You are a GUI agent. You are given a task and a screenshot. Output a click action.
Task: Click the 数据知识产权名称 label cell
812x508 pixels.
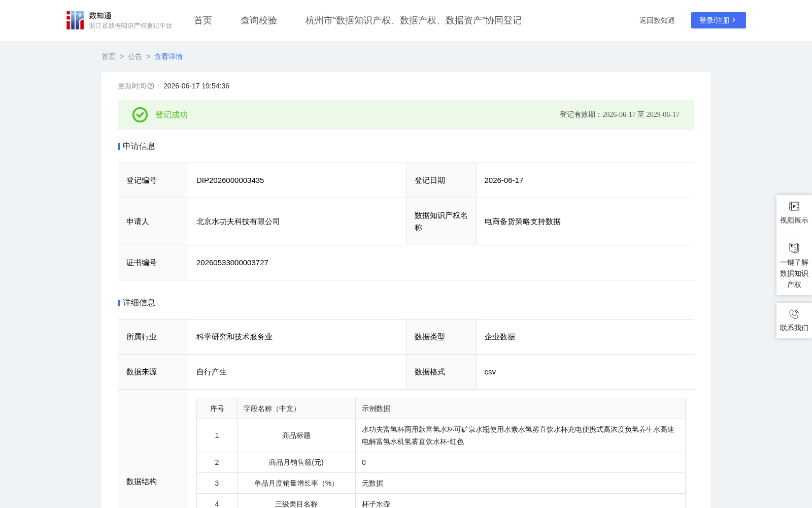click(441, 221)
